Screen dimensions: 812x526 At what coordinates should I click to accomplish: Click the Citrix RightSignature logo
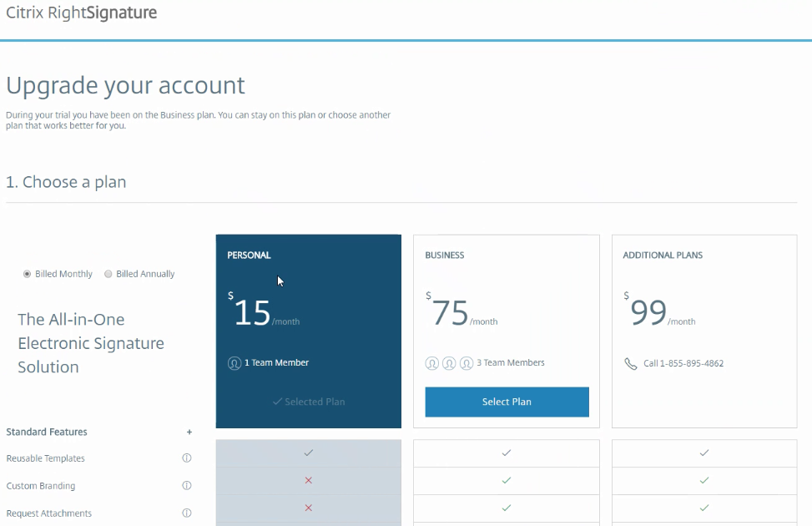[x=81, y=13]
